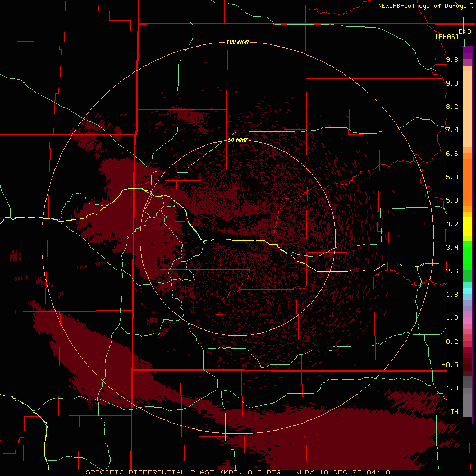Click the 1.8 value on the scale

tap(452, 295)
